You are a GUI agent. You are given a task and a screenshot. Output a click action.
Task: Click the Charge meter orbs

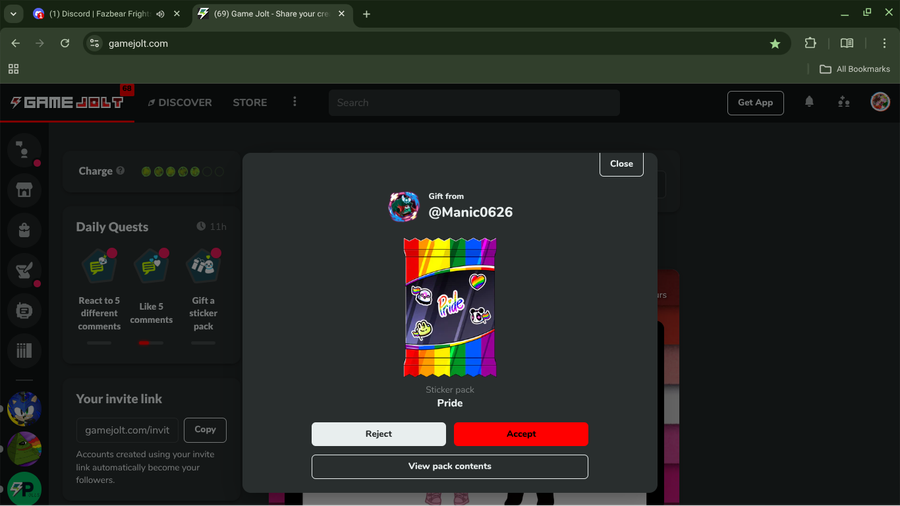pyautogui.click(x=182, y=172)
